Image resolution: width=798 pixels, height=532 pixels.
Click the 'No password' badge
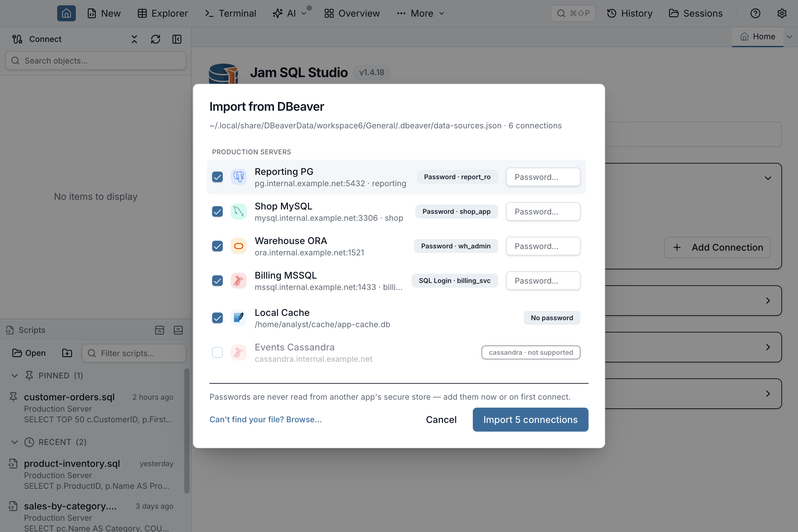[x=552, y=318]
